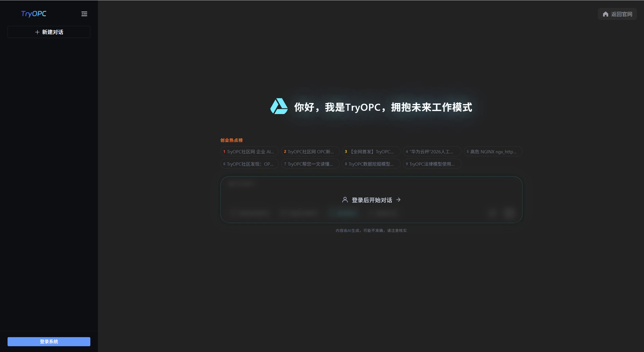Click the 登录系统 button

[x=49, y=341]
